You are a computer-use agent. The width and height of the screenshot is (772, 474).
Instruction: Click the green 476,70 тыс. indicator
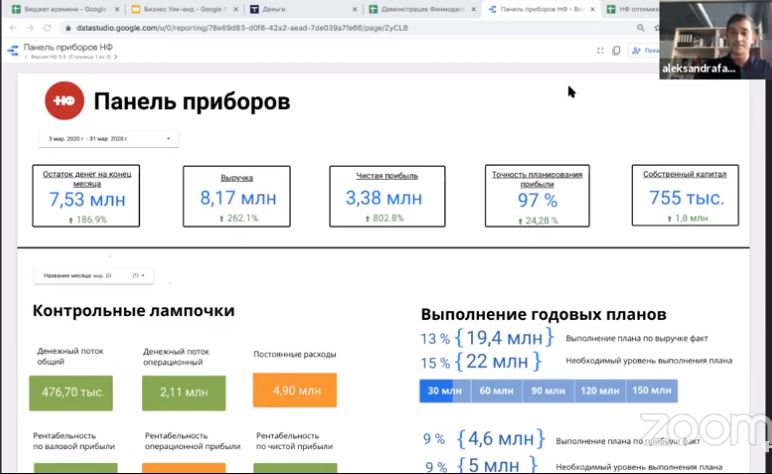(71, 393)
